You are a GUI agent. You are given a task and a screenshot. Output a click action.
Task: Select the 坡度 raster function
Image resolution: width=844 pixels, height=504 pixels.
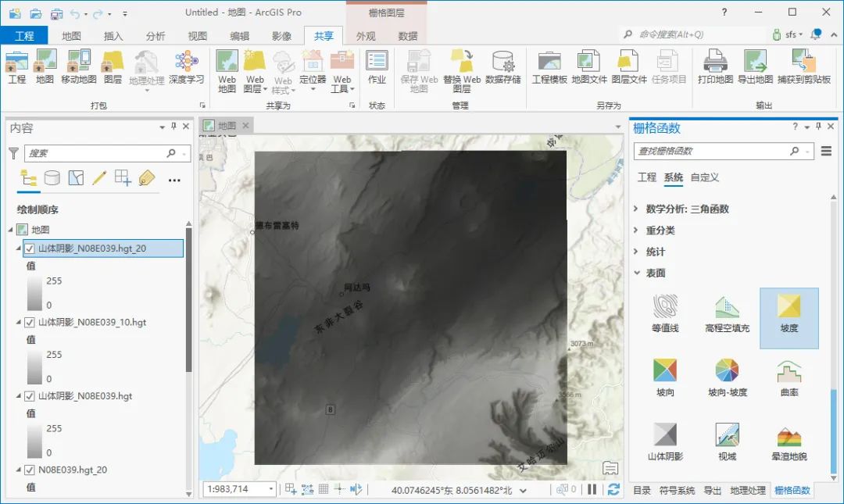[789, 318]
